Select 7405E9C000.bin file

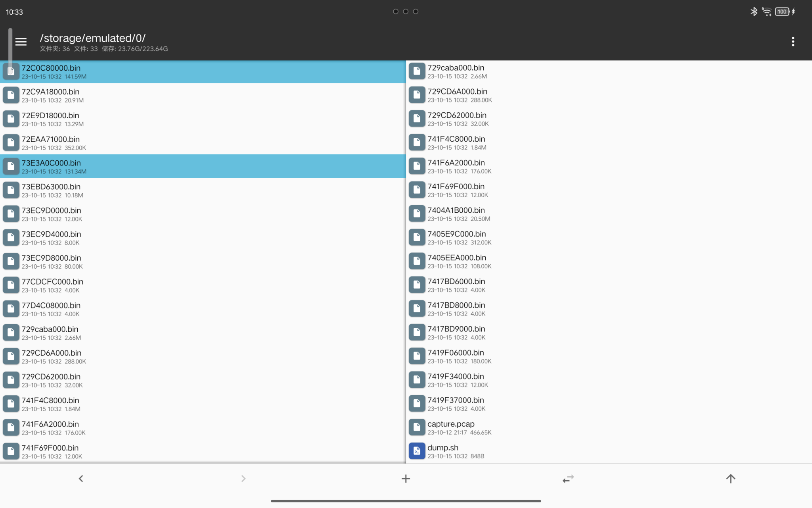609,238
